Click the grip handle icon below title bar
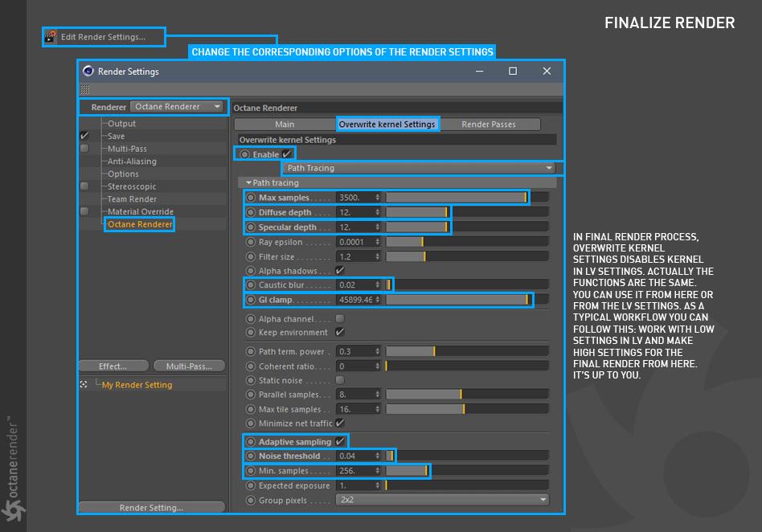 [84, 89]
